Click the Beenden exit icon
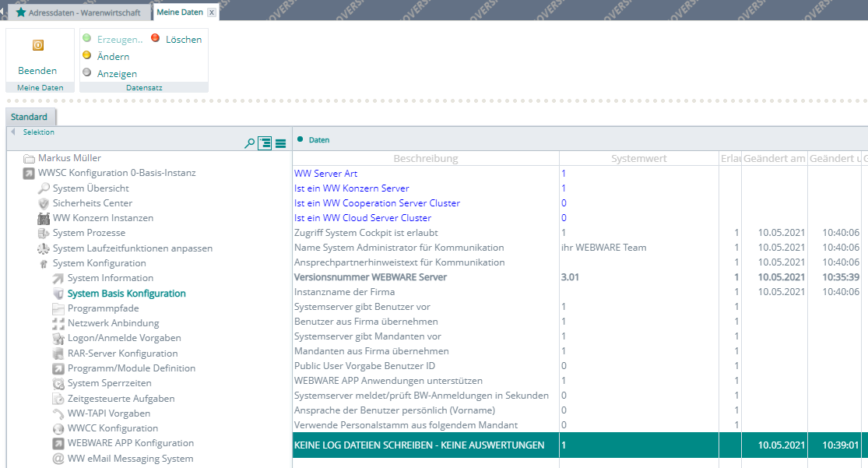Screen dimensions: 868x468 pos(37,46)
